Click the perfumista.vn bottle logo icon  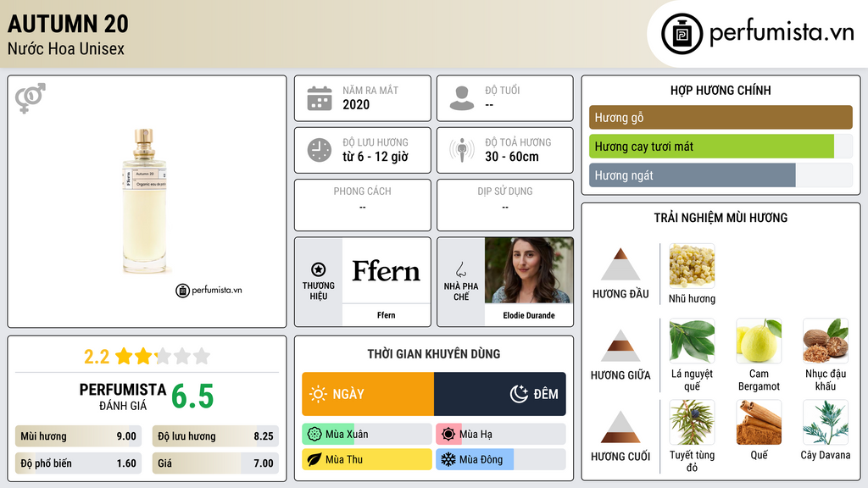click(x=682, y=34)
